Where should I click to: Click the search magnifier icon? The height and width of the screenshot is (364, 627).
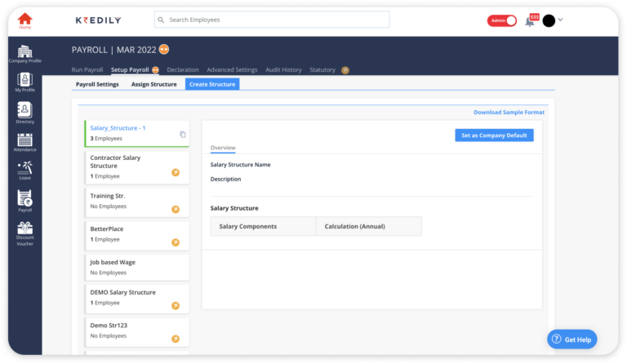click(161, 20)
